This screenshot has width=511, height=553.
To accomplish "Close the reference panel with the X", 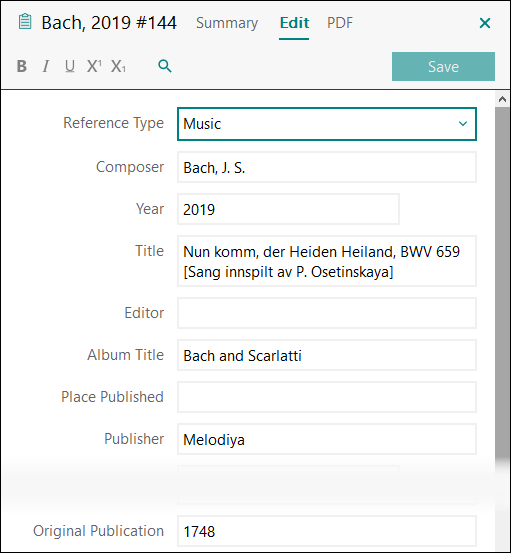I will point(485,23).
